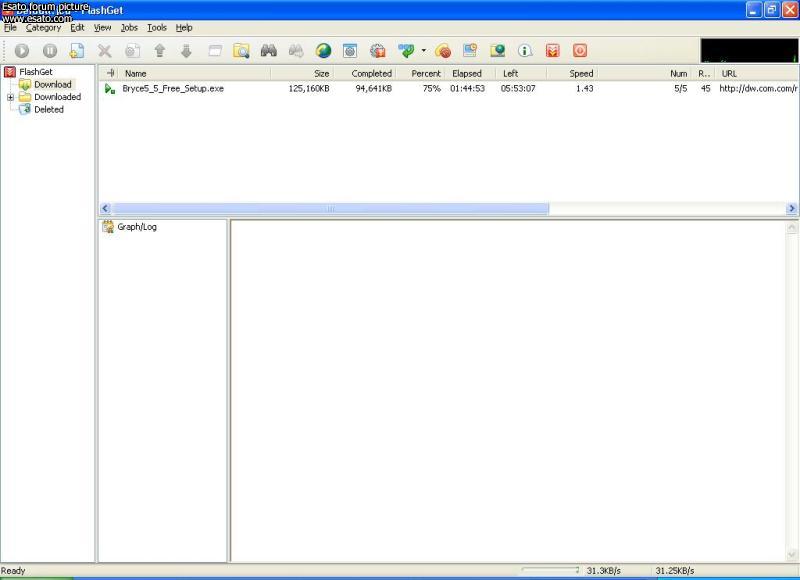800x580 pixels.
Task: Click the 'R..' column header
Action: pyautogui.click(x=704, y=73)
